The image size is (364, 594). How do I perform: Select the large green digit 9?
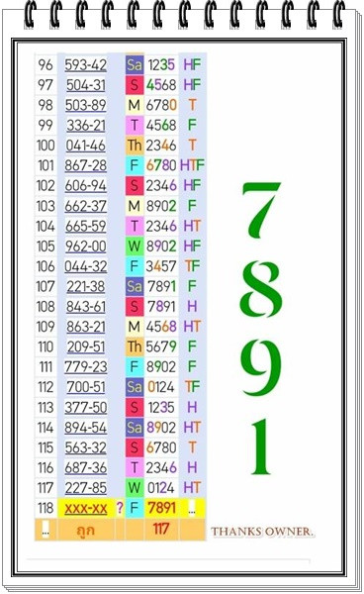click(x=261, y=368)
